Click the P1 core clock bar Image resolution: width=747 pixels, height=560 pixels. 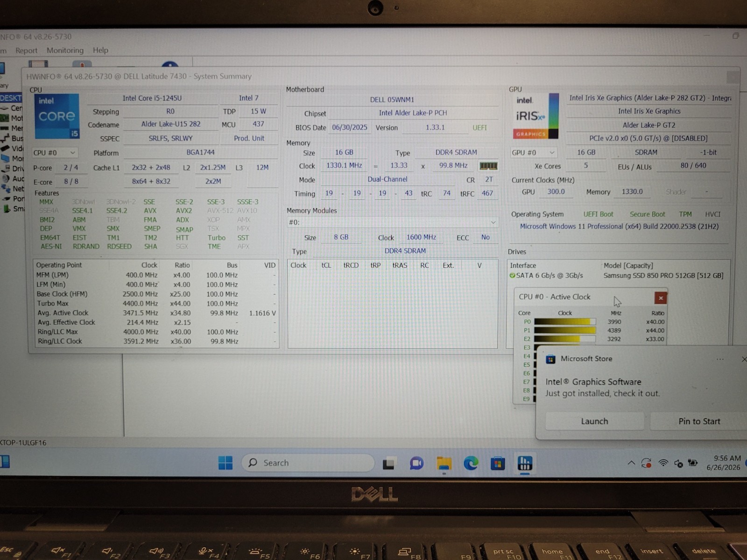(565, 330)
